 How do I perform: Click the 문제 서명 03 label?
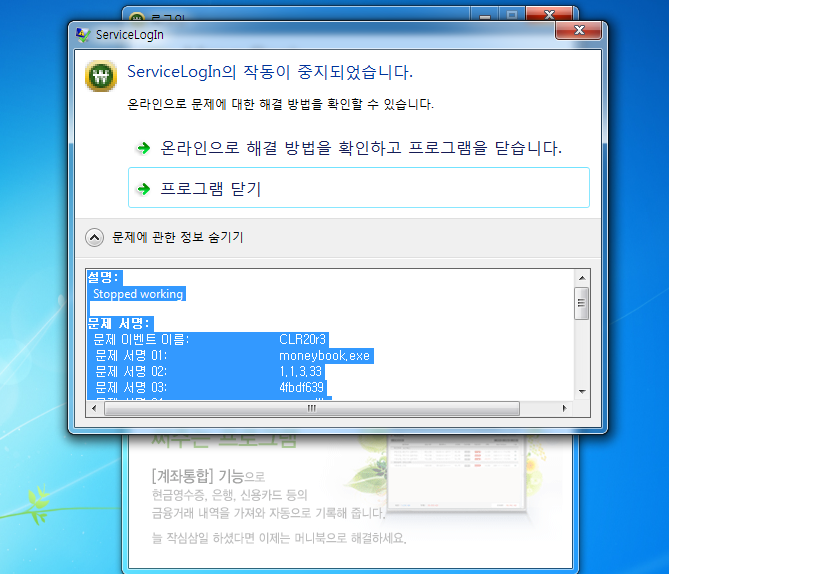tap(131, 388)
